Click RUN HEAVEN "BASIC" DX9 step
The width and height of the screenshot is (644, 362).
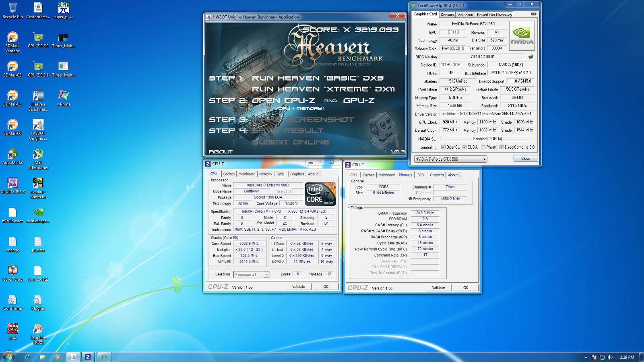[318, 78]
